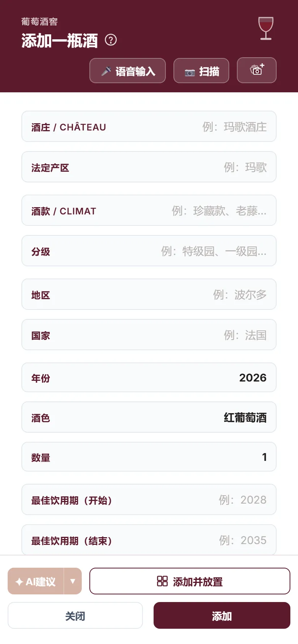Open the 年份 2026 field
The height and width of the screenshot is (644, 298).
149,377
